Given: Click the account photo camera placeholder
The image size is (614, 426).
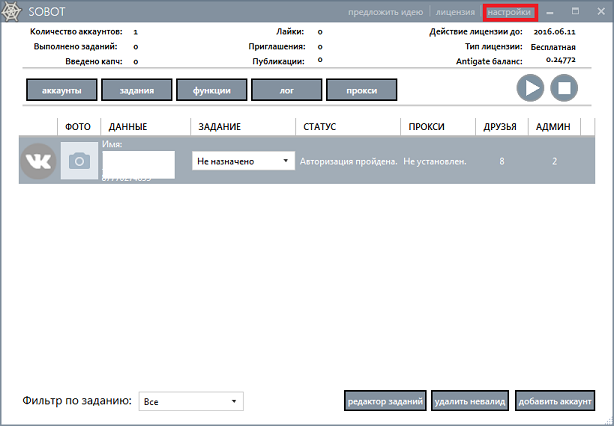Looking at the screenshot, I should pos(79,161).
